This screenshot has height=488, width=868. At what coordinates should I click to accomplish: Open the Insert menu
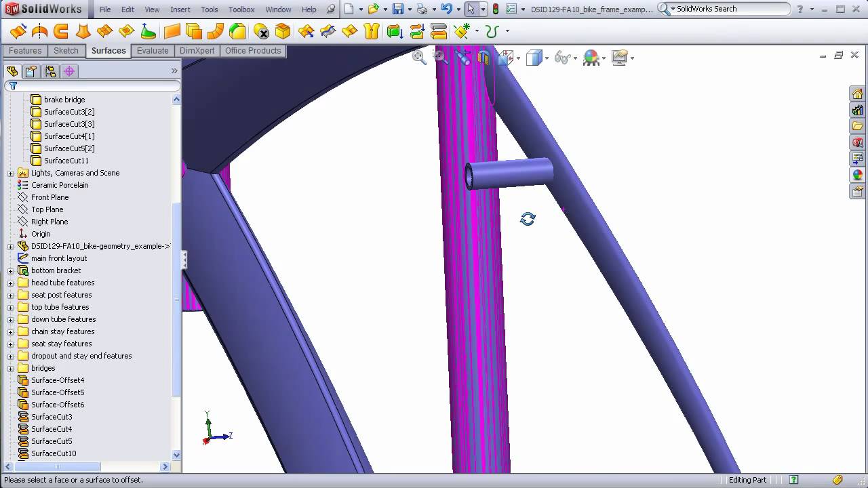click(x=180, y=9)
